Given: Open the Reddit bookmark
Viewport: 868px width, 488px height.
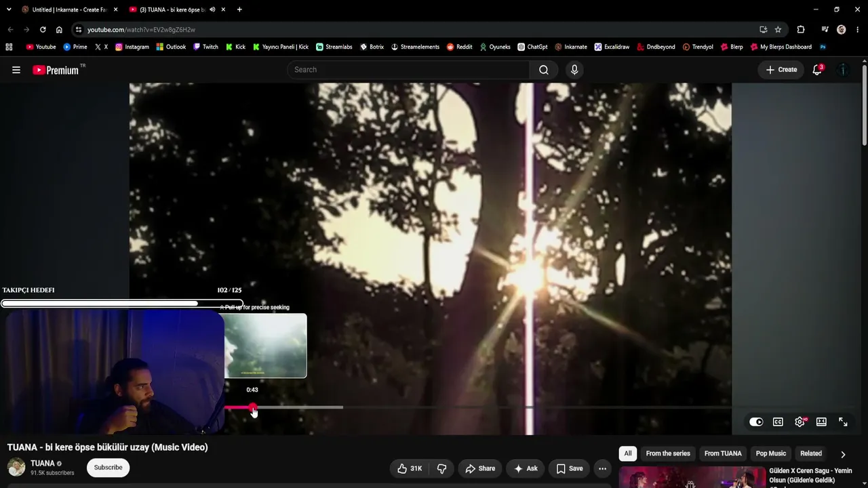Looking at the screenshot, I should tap(459, 47).
